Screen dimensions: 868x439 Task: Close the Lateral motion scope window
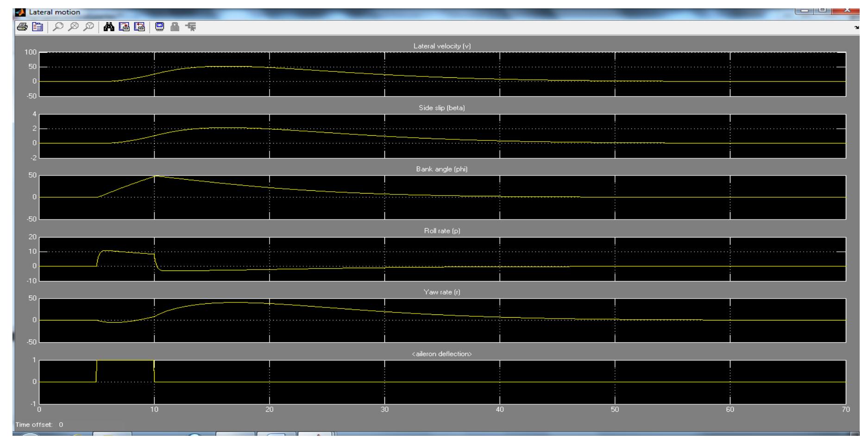click(845, 12)
